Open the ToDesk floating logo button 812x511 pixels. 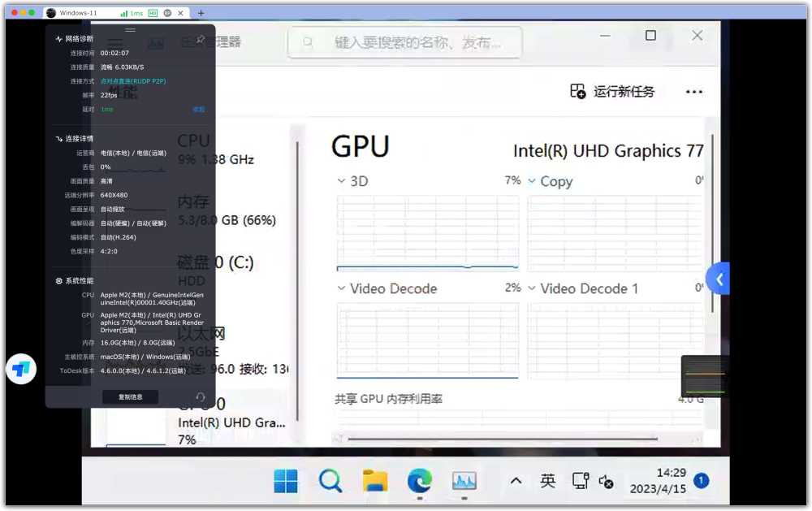[21, 369]
